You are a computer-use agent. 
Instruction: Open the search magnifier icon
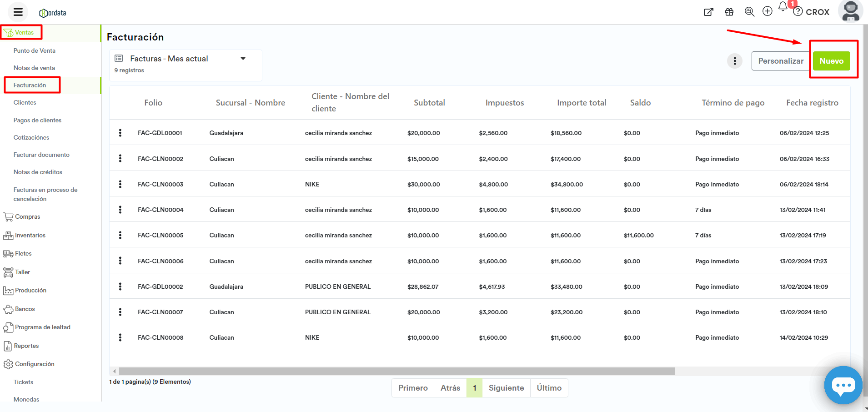click(x=749, y=12)
